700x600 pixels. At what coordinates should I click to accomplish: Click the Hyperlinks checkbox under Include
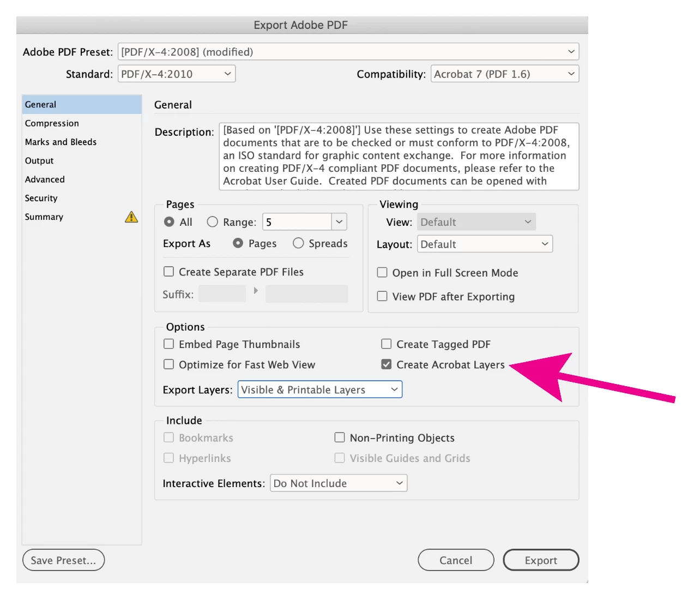169,458
